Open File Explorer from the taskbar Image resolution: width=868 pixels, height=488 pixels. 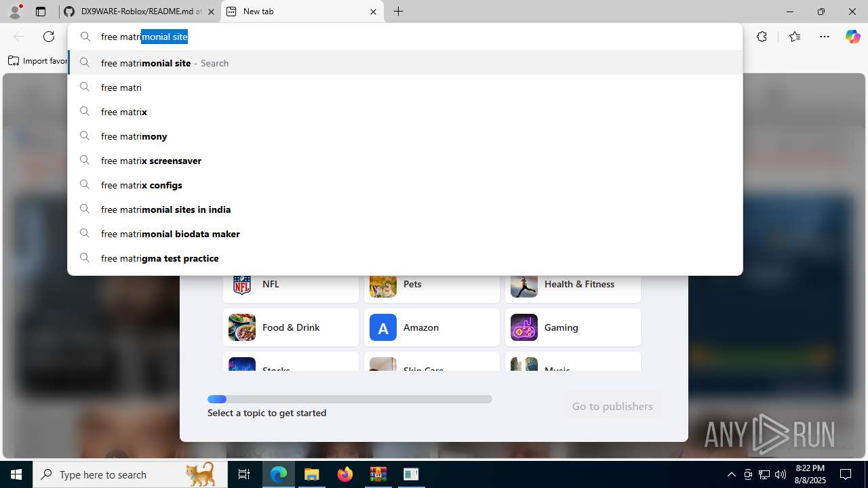click(x=311, y=474)
